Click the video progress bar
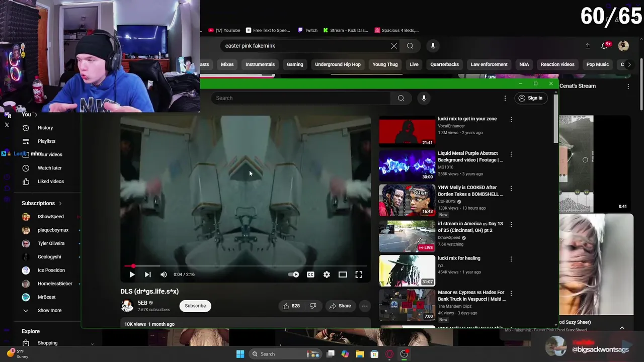The height and width of the screenshot is (362, 644). click(246, 266)
